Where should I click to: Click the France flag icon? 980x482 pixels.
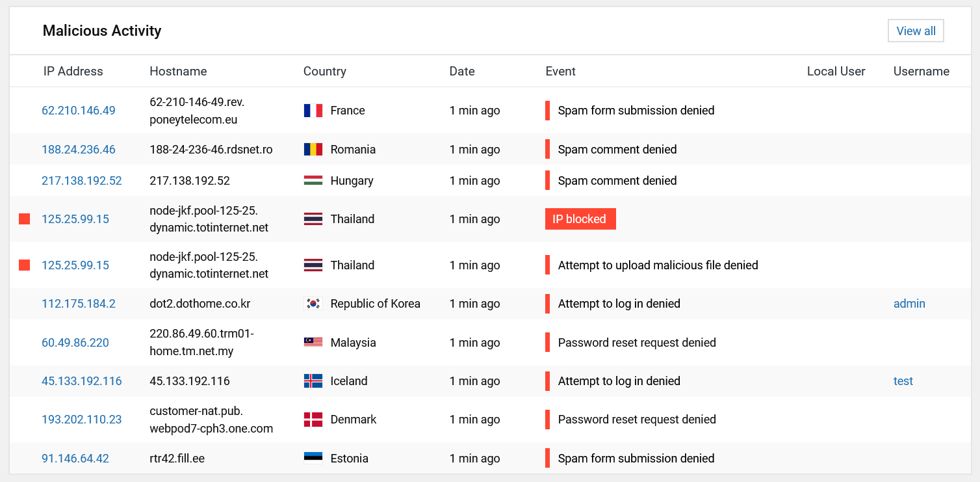[x=313, y=111]
